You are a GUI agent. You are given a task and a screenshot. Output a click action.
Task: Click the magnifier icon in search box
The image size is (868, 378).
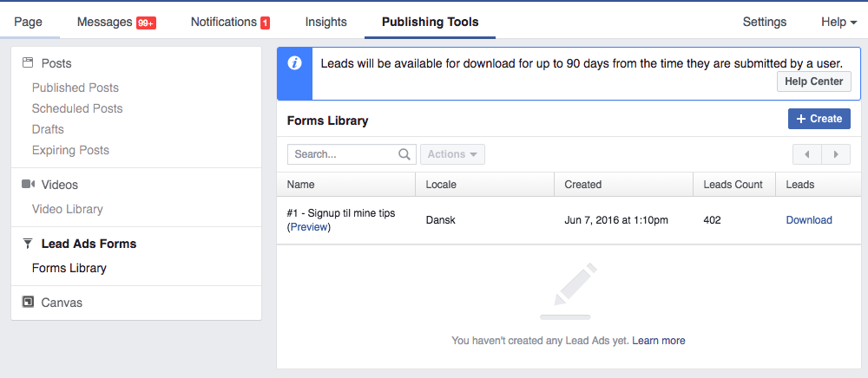(404, 154)
